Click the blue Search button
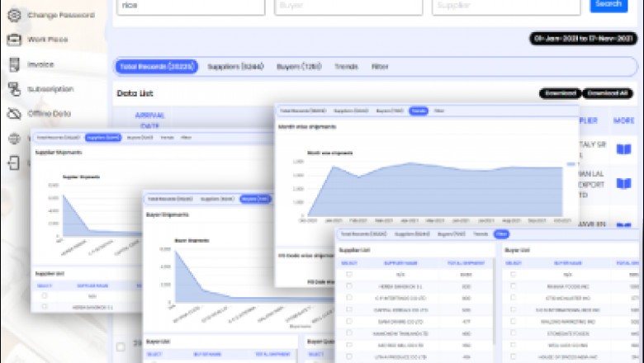 (608, 5)
